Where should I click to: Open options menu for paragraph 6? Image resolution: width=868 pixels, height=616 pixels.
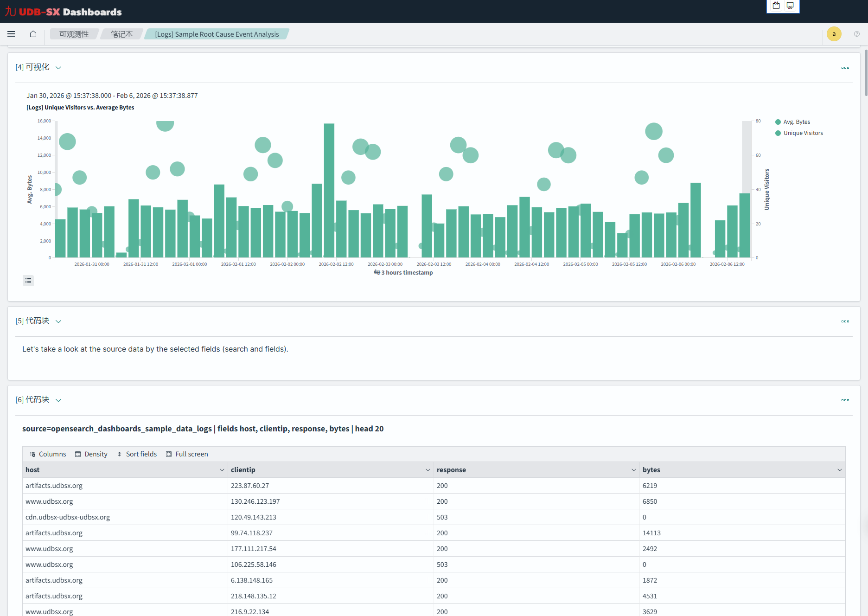[x=845, y=400]
